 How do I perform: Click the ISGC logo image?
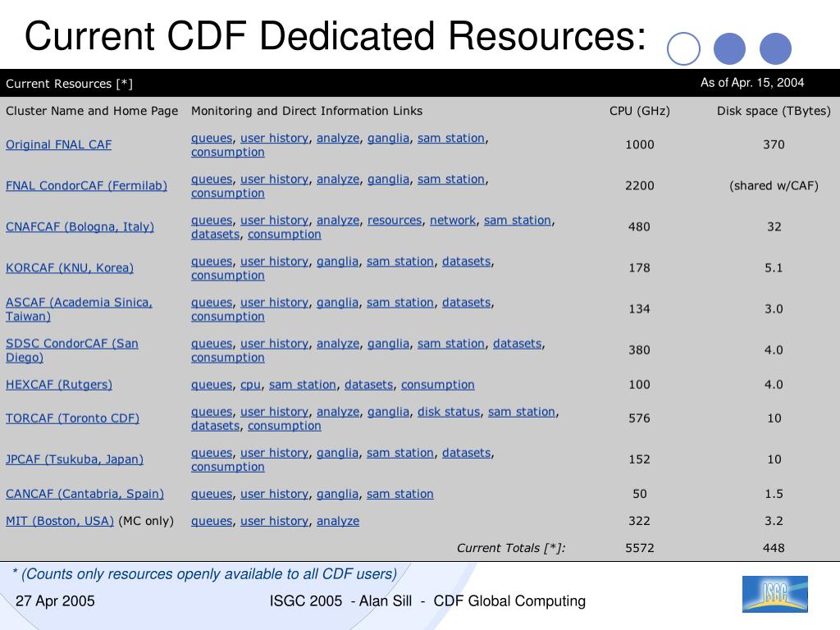pos(774,594)
